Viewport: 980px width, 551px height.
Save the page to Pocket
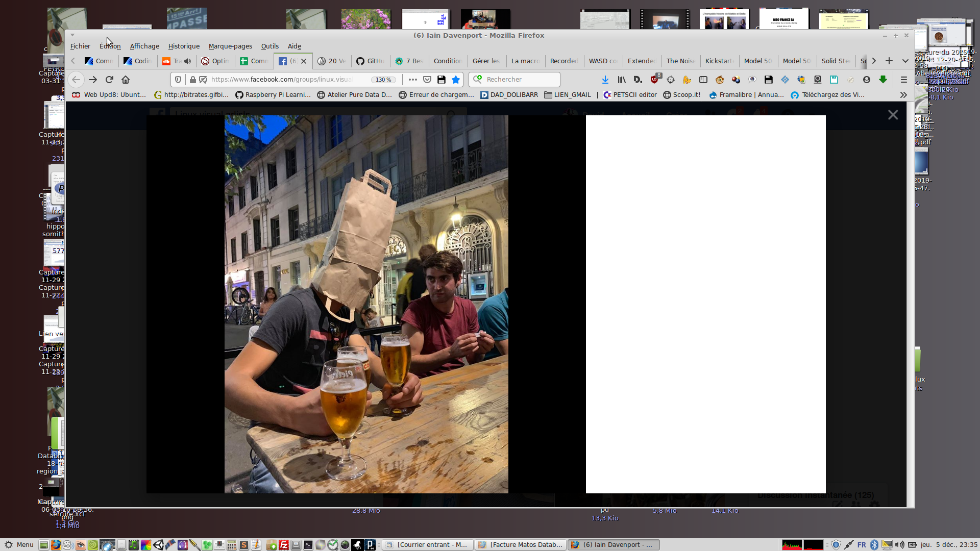click(x=427, y=80)
